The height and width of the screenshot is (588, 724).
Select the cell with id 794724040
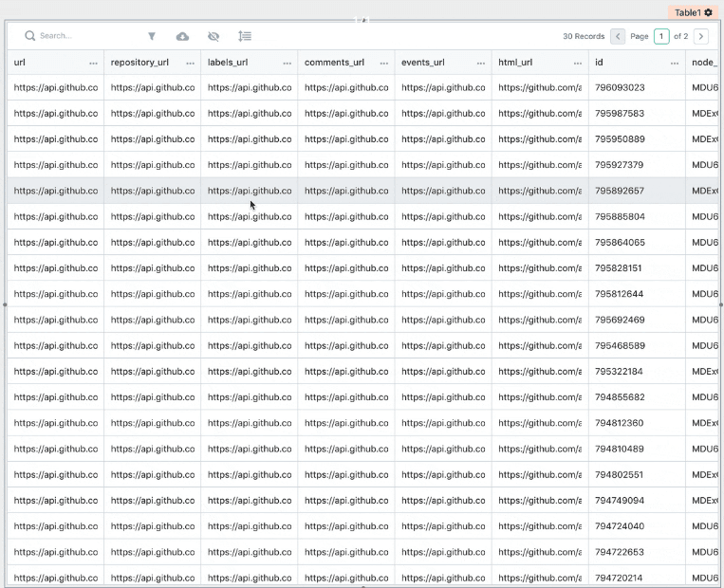coord(638,526)
